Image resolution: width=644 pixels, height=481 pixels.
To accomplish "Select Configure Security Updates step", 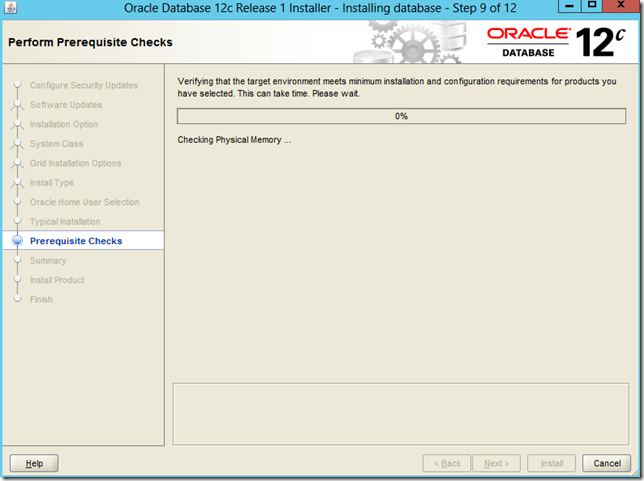I will [x=84, y=85].
